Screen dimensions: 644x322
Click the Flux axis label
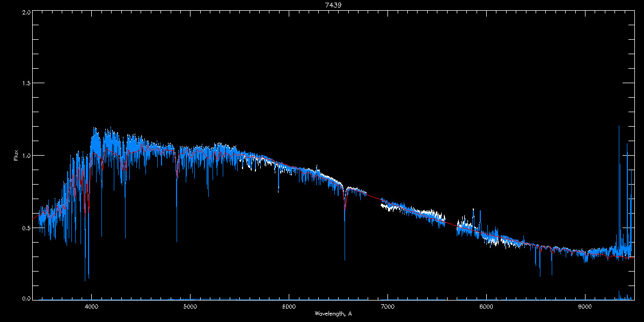click(x=16, y=155)
